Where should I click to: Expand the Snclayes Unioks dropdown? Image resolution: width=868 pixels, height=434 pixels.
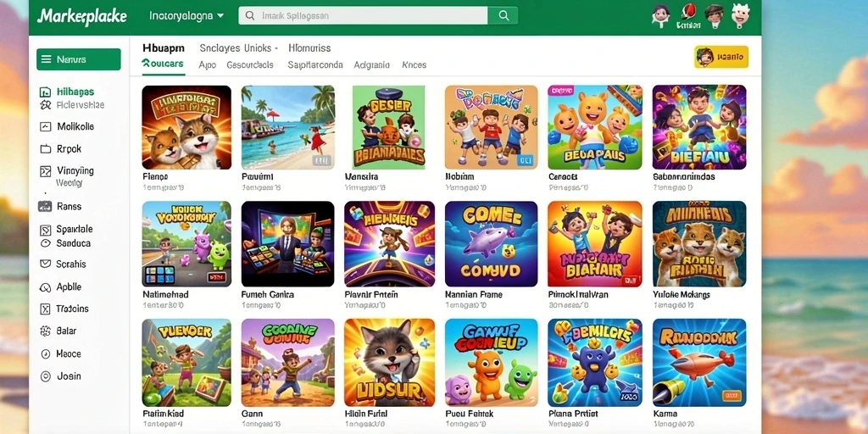(238, 48)
